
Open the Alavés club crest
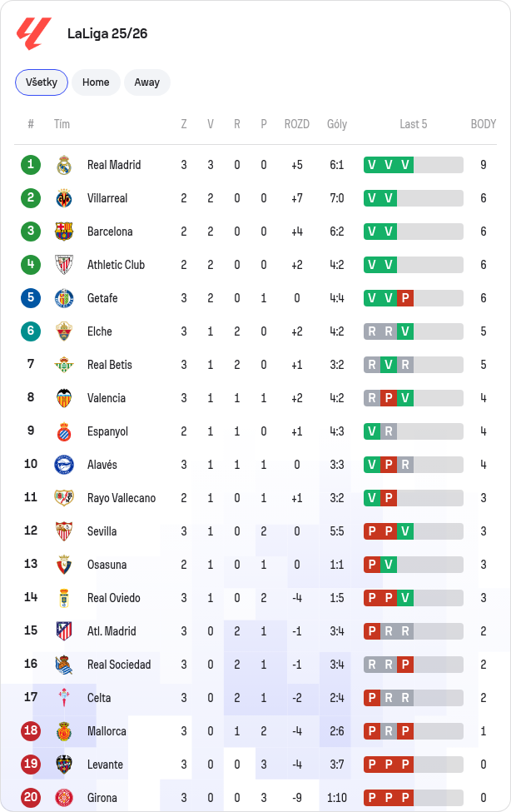pos(64,465)
